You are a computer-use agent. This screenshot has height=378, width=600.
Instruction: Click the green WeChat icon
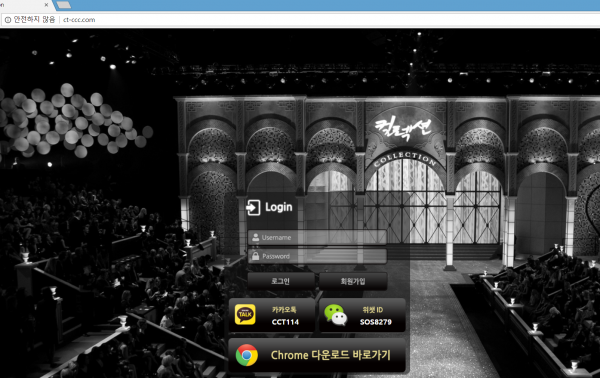point(336,315)
